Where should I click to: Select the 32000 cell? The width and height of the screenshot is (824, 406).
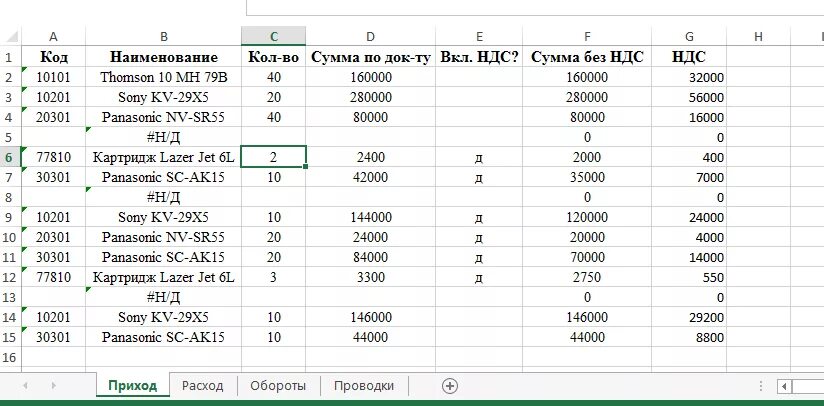pyautogui.click(x=689, y=78)
